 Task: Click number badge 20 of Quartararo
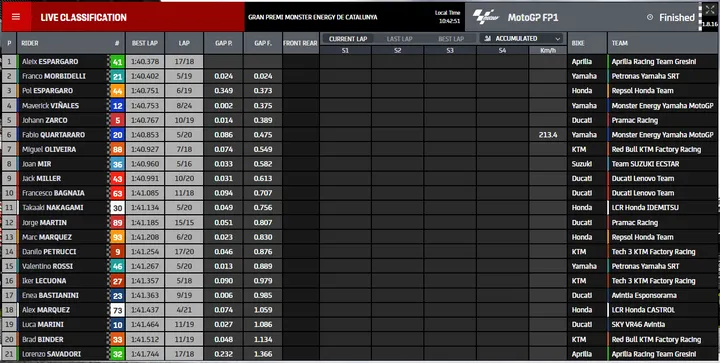pyautogui.click(x=118, y=135)
